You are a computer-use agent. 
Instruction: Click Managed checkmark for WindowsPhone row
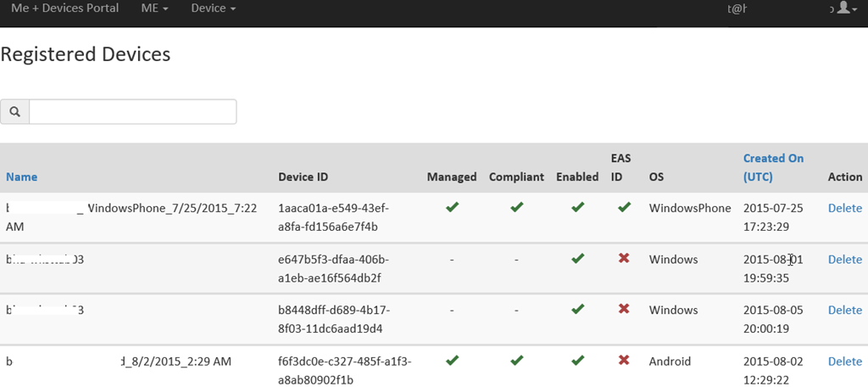(x=452, y=207)
